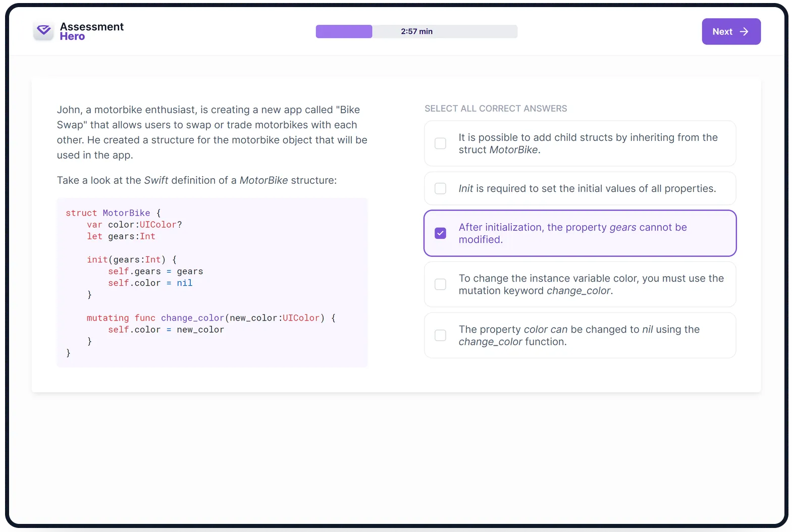Image resolution: width=792 pixels, height=532 pixels.
Task: Select answer text 'To change the instance variable color'
Action: click(x=591, y=284)
